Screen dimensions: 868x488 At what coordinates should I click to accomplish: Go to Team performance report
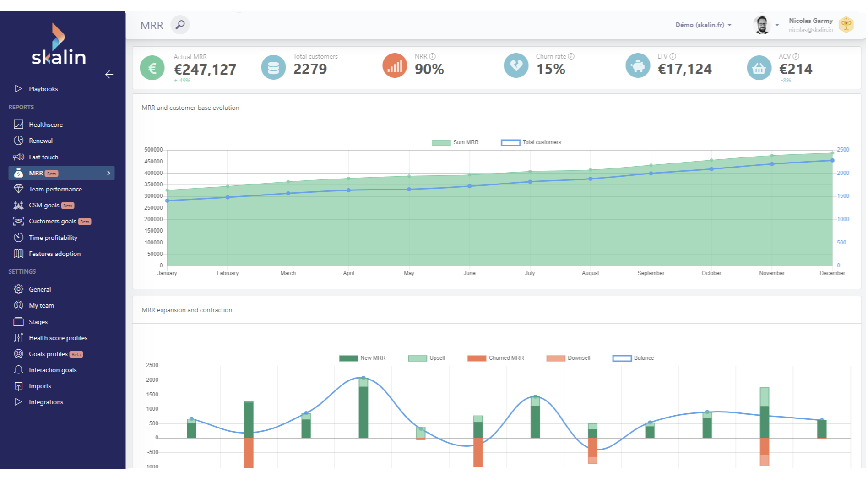[x=55, y=189]
